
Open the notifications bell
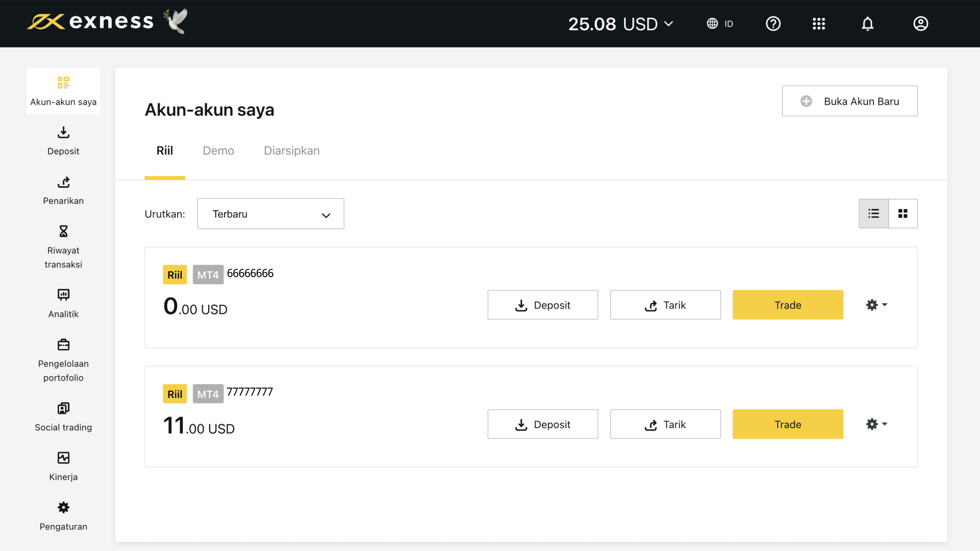click(x=868, y=23)
